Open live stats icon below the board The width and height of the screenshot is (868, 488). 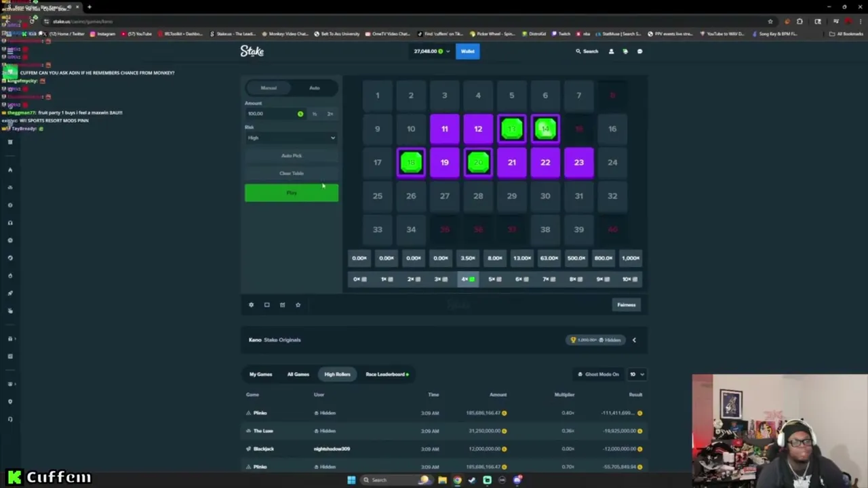pos(282,305)
